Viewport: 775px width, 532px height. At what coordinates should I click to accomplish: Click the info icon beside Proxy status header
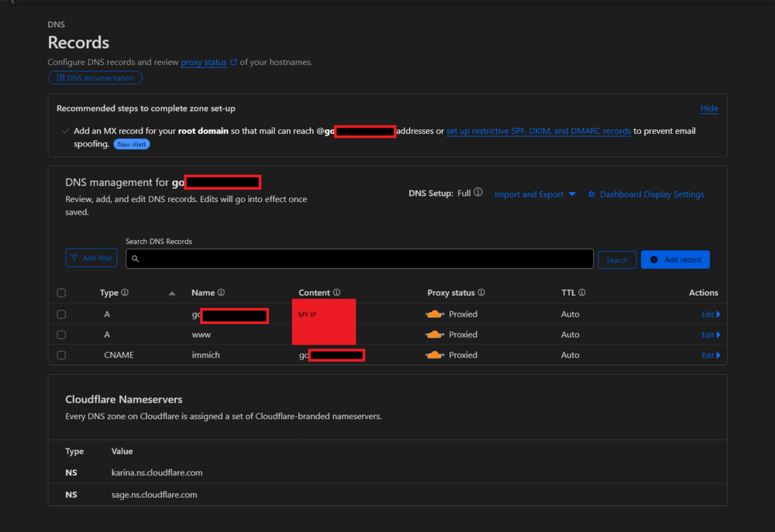[x=481, y=293]
